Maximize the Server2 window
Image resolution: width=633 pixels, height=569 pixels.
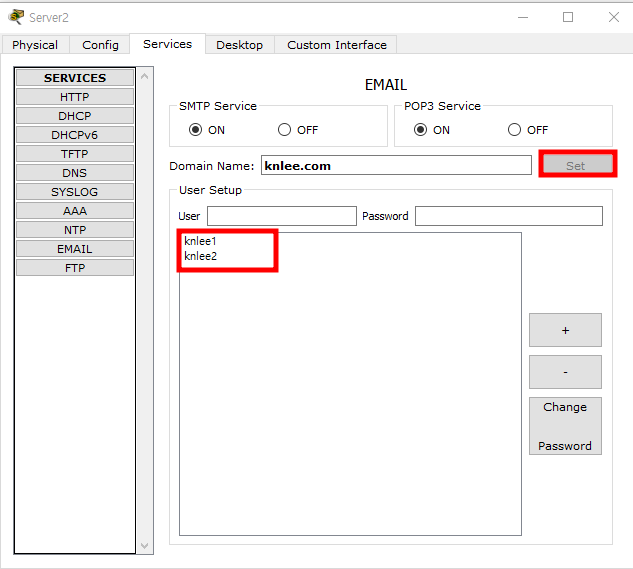[x=568, y=17]
